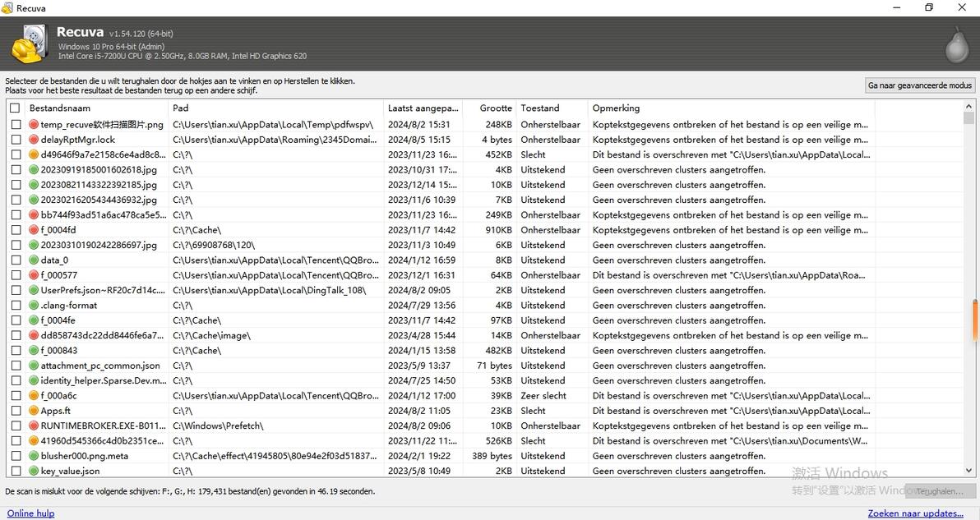Tick the checkbox for delayRptMgr.lock
The height and width of the screenshot is (520, 980).
click(15, 140)
